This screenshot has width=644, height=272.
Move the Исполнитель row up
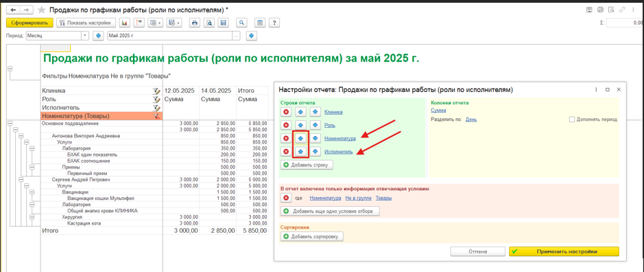click(x=300, y=151)
